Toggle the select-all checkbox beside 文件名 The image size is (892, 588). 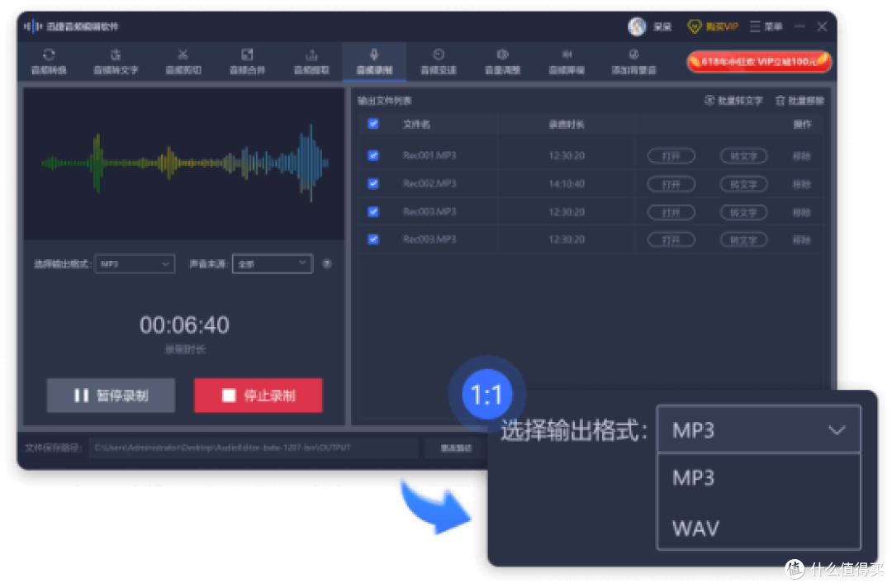point(373,124)
